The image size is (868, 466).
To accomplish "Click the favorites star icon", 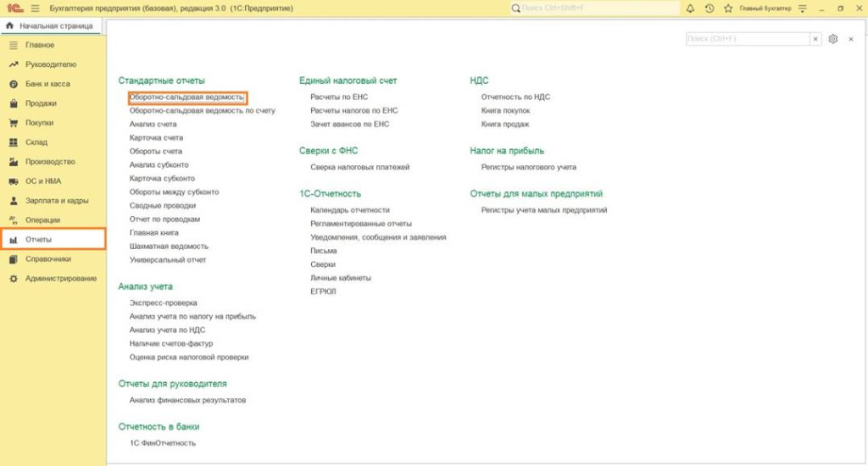I will click(x=727, y=8).
